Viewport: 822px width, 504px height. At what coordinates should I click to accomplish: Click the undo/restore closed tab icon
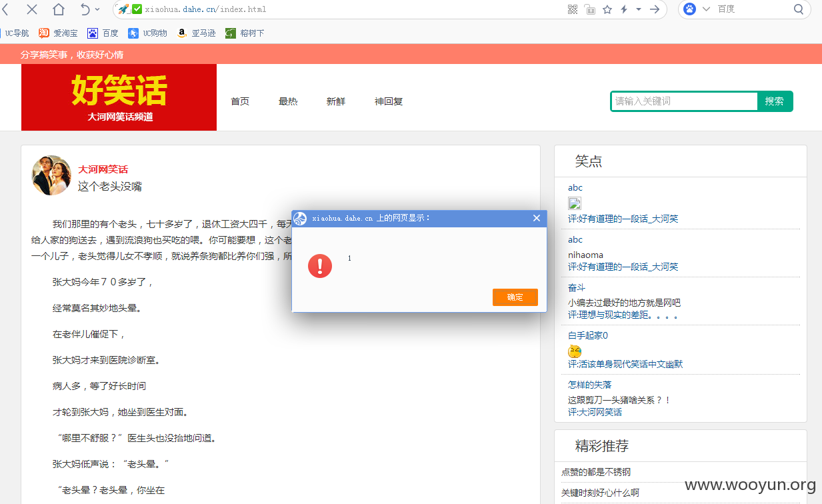coord(85,9)
